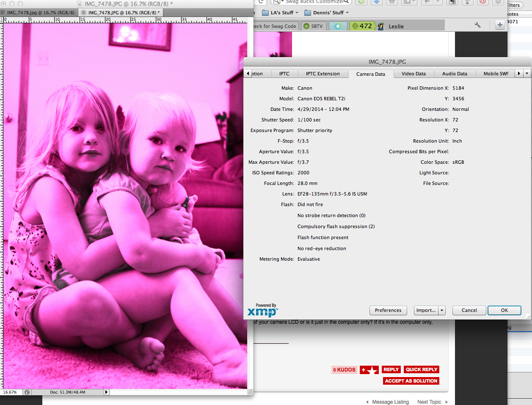Open a new tab with the plus icon
This screenshot has height=405, width=532.
pyautogui.click(x=500, y=25)
